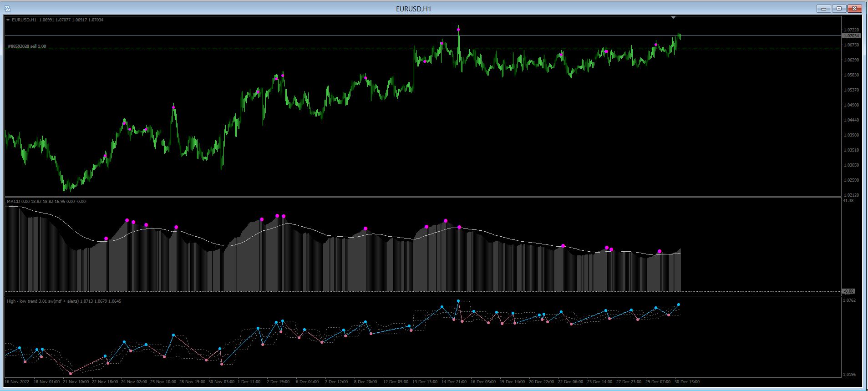Click the '23 Dec 14:00' time label
This screenshot has width=868, height=391.
tap(600, 382)
